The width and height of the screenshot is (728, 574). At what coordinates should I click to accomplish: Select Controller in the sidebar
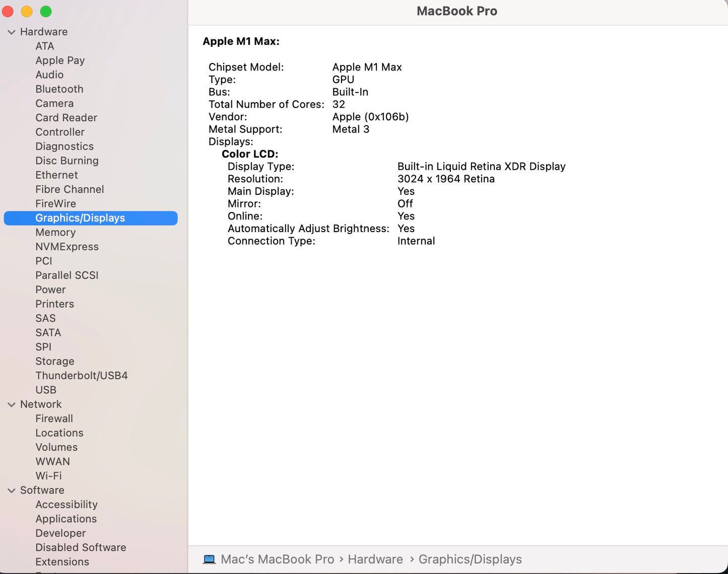(60, 132)
